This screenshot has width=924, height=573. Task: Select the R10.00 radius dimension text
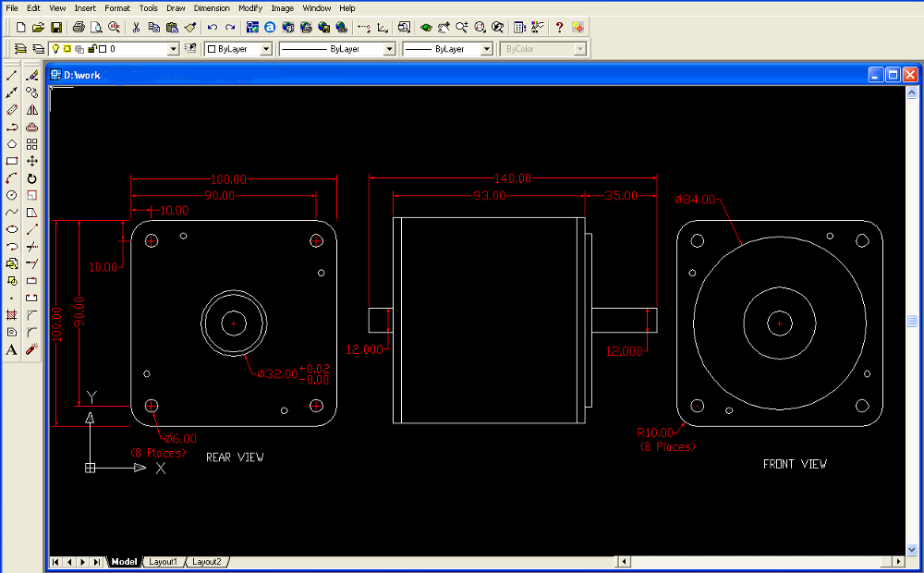pos(655,433)
